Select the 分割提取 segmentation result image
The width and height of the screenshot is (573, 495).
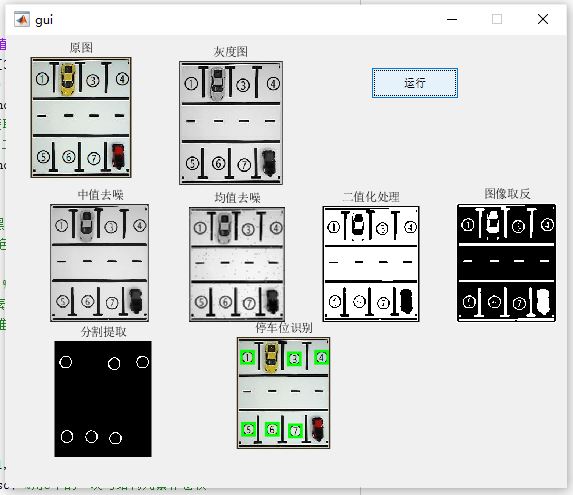point(103,399)
